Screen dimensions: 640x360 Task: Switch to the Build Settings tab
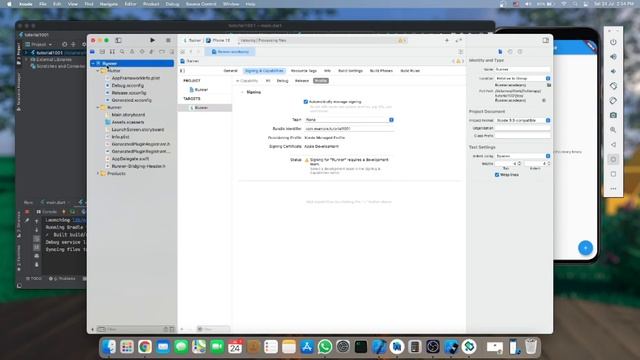point(350,71)
